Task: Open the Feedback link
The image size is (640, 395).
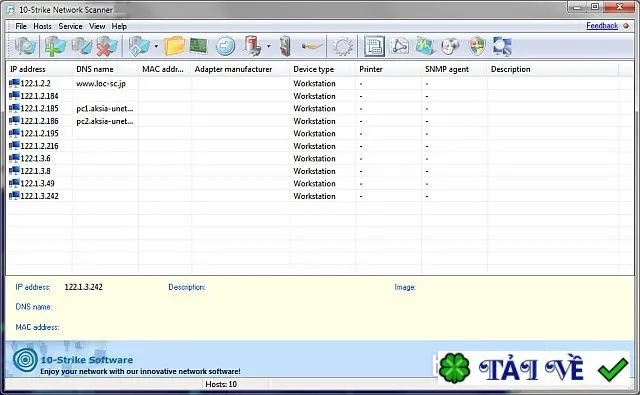Action: click(x=602, y=26)
